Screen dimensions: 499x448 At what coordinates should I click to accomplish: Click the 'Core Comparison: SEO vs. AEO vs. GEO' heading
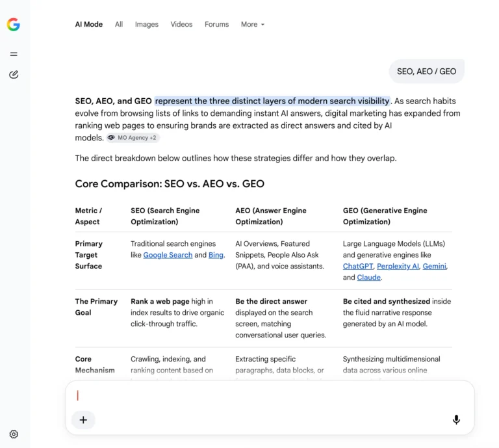170,184
